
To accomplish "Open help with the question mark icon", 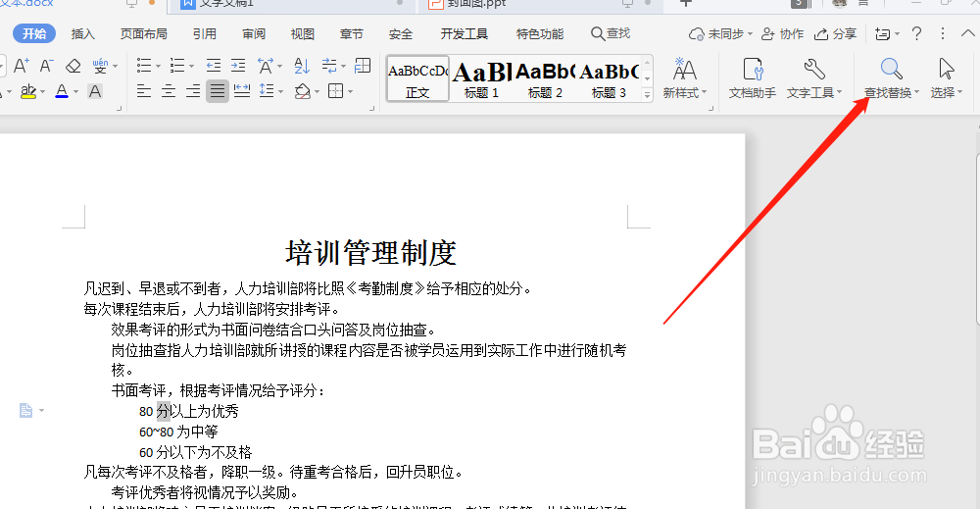I will point(917,33).
